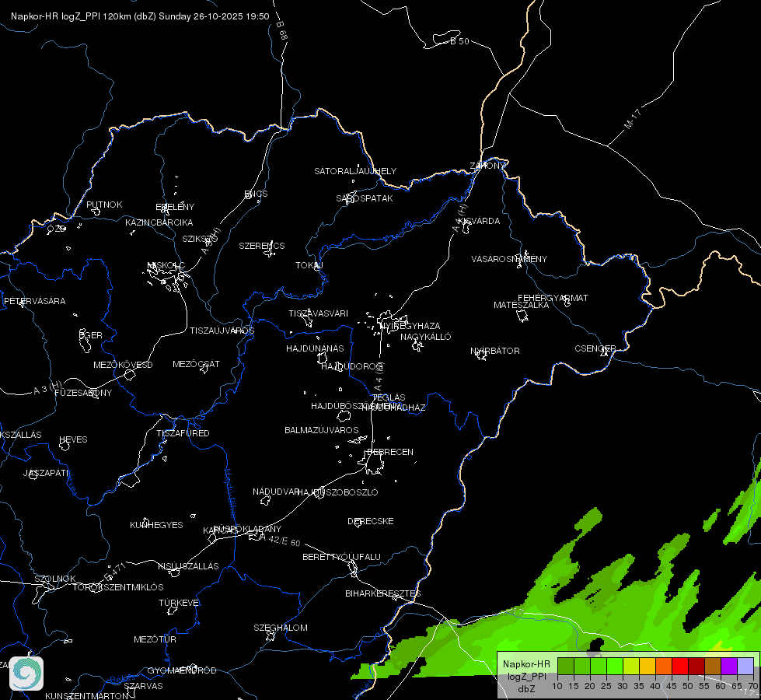Click the TOKAJ city label
This screenshot has height=700, width=761.
309,265
